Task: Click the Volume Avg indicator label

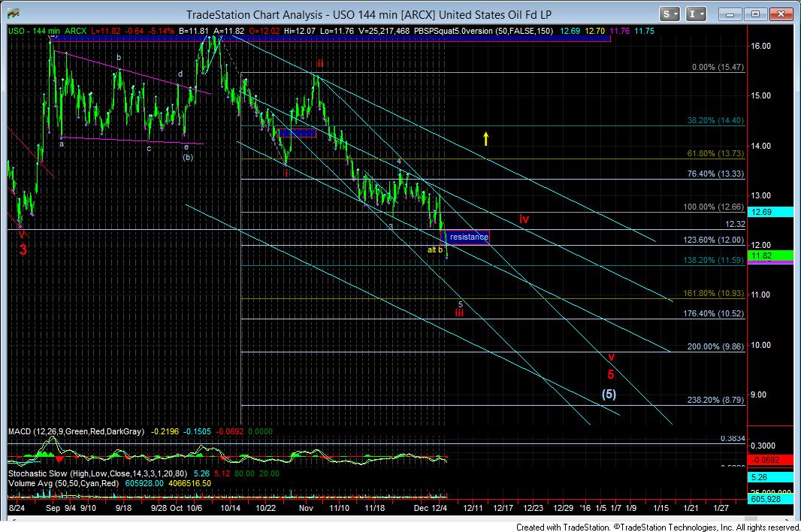Action: point(63,483)
